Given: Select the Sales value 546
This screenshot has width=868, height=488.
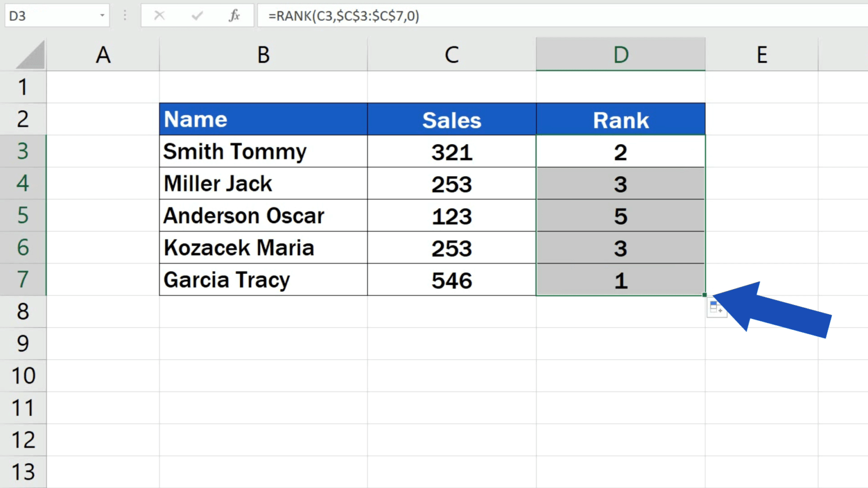Looking at the screenshot, I should (452, 280).
